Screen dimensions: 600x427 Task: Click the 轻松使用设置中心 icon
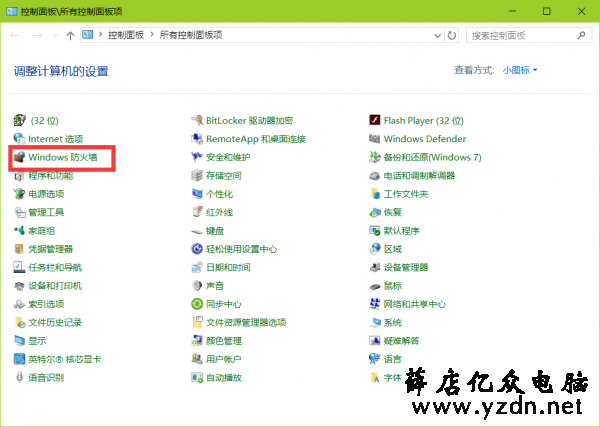(x=197, y=249)
